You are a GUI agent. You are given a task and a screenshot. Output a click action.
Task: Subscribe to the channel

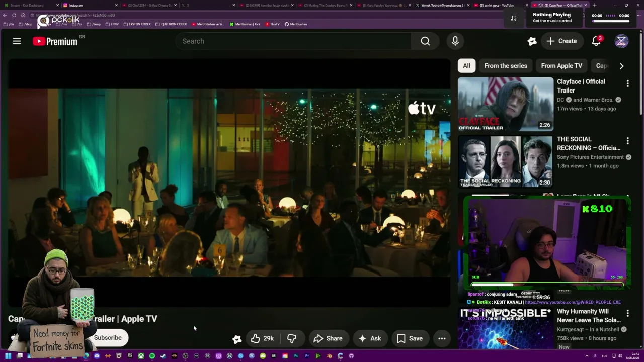coord(108,338)
